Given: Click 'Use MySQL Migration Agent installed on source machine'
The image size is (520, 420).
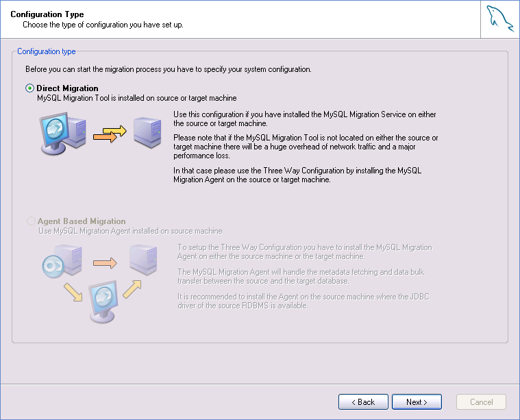Looking at the screenshot, I should 130,231.
